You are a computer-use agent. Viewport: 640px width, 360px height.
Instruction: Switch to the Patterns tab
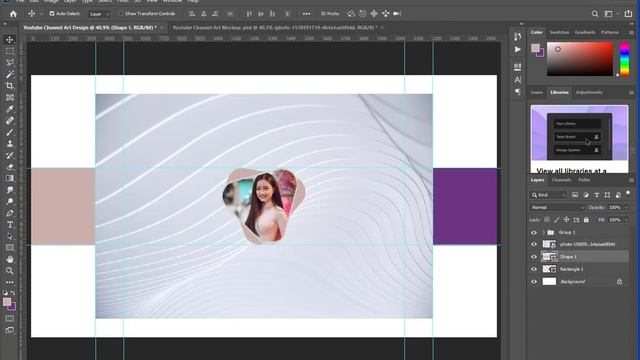(610, 32)
